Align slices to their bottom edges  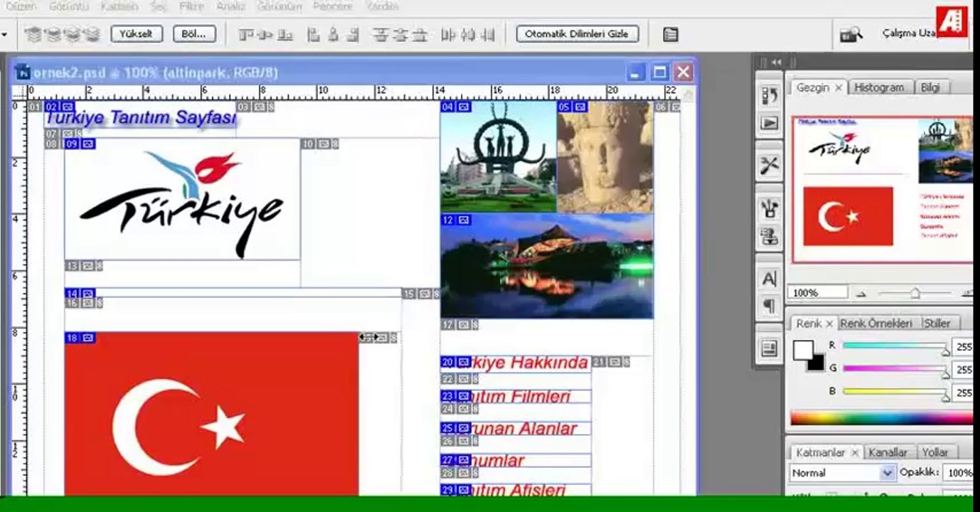click(285, 34)
